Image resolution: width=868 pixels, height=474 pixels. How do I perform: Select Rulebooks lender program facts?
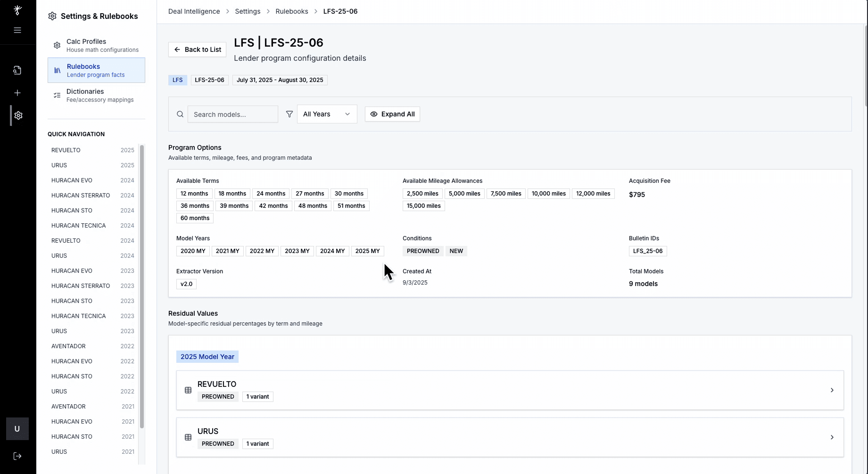[x=96, y=70]
